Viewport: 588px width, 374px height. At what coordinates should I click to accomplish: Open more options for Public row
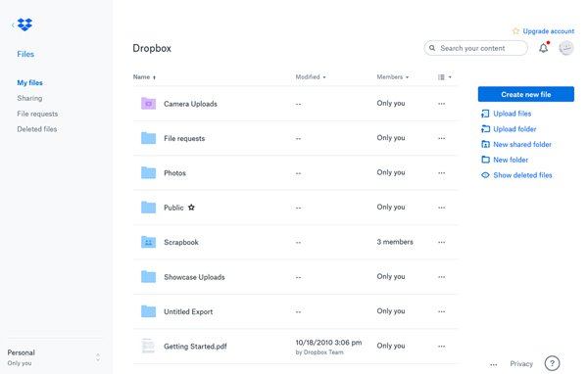pos(442,208)
